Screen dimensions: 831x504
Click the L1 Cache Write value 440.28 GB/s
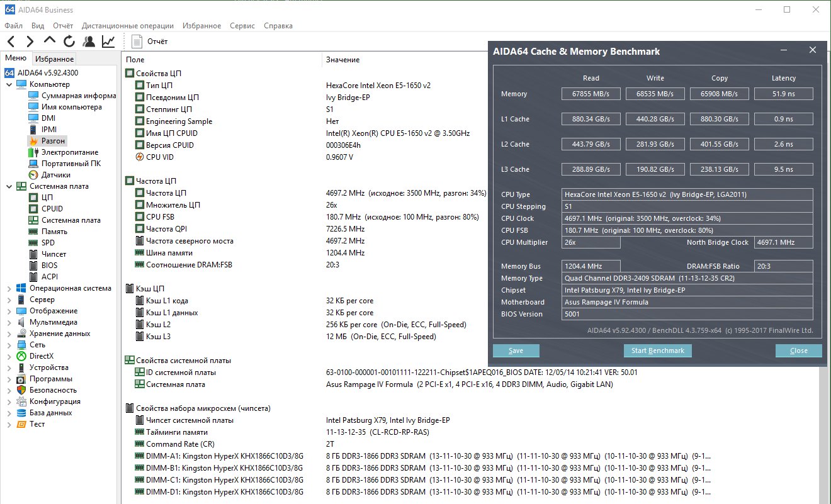(655, 119)
